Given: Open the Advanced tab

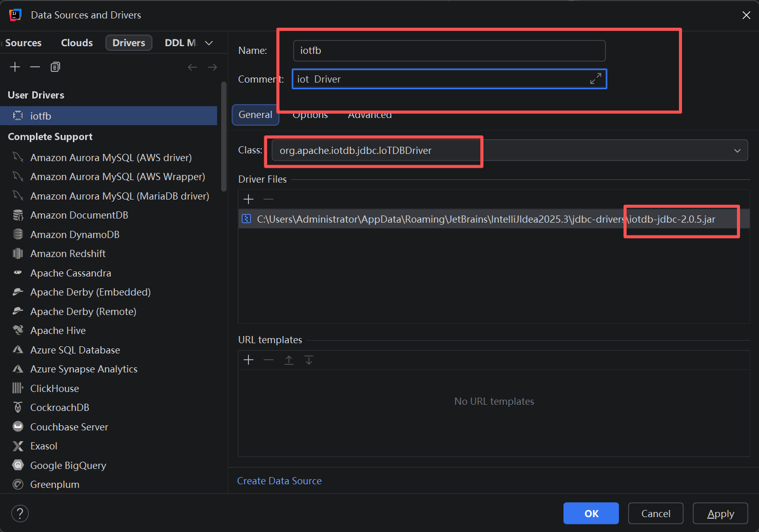Looking at the screenshot, I should [x=369, y=115].
